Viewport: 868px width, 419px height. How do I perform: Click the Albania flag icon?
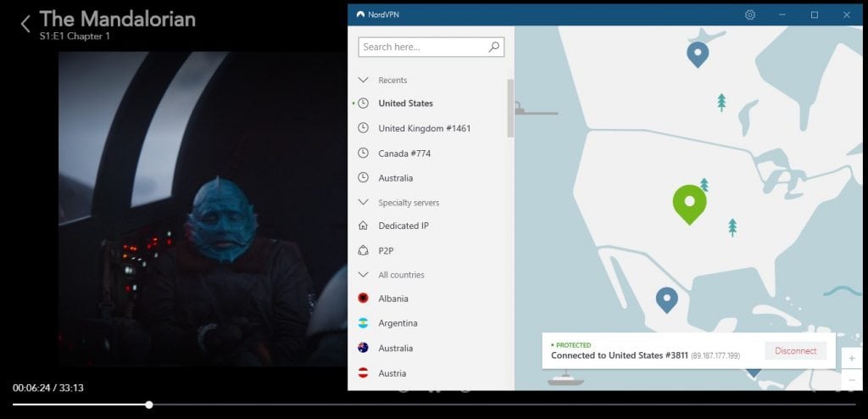pos(363,299)
